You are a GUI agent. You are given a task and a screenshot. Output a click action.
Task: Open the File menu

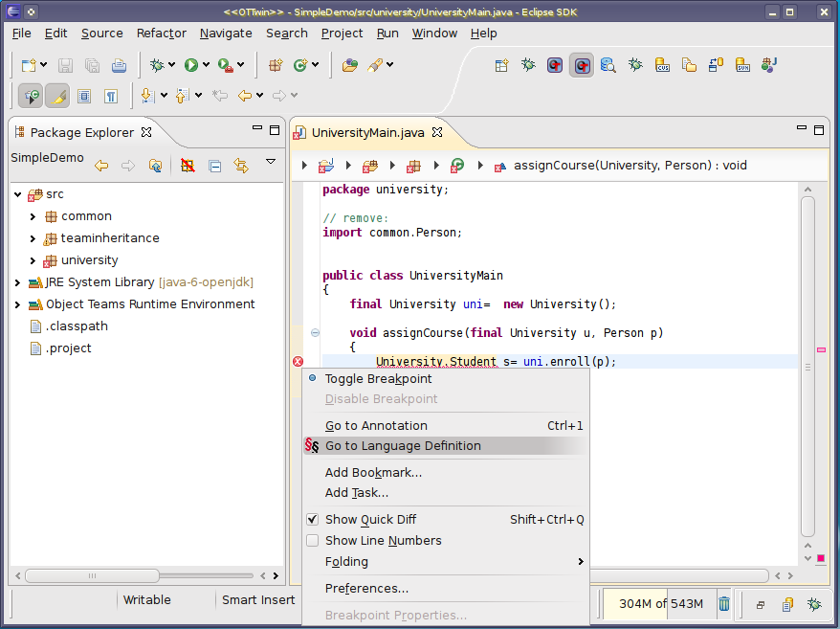21,34
